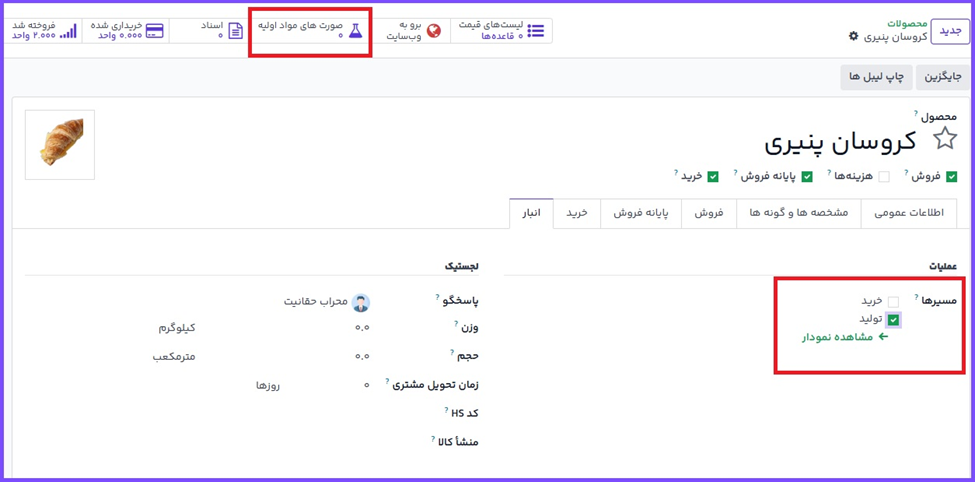Toggle the favorite star beside کروسان پنیری

click(x=944, y=140)
